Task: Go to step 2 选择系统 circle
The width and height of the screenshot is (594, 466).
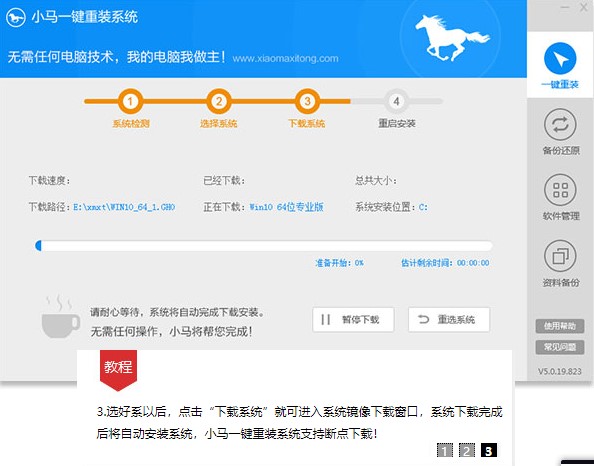Action: point(219,101)
